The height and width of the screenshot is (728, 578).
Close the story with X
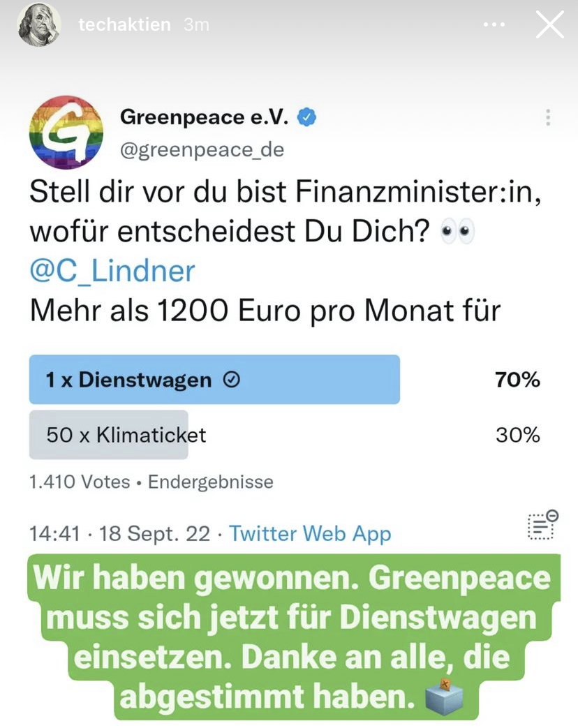click(x=549, y=24)
